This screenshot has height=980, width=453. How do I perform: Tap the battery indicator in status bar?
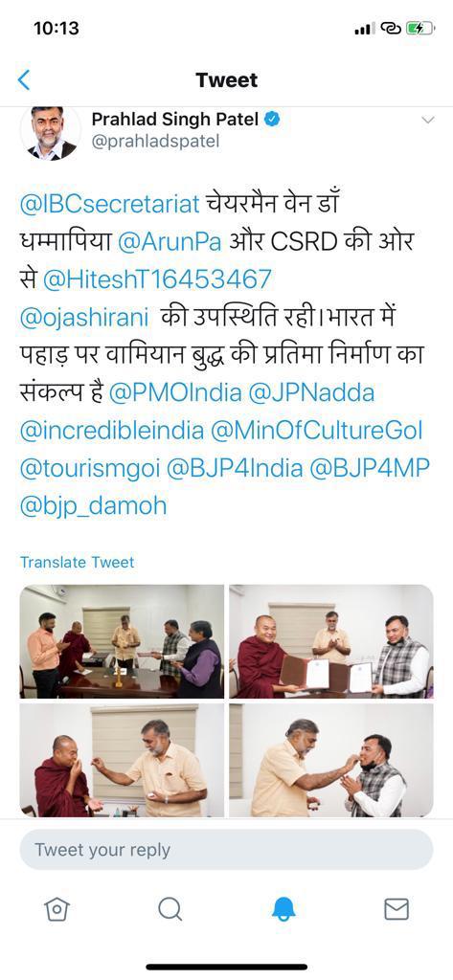(x=420, y=28)
